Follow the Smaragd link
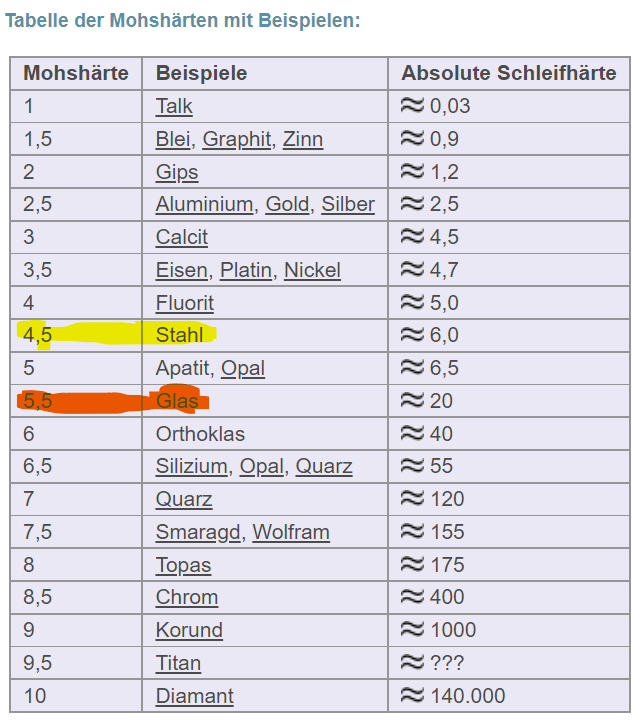Screen dimensions: 644x728 [198, 532]
